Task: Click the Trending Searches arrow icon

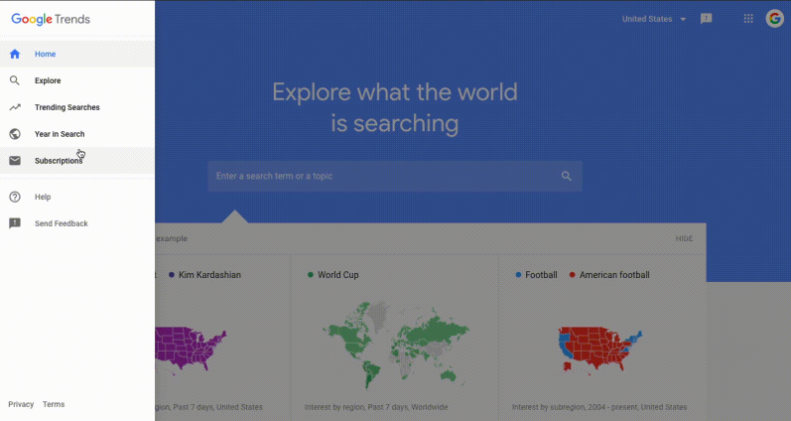Action: (15, 107)
